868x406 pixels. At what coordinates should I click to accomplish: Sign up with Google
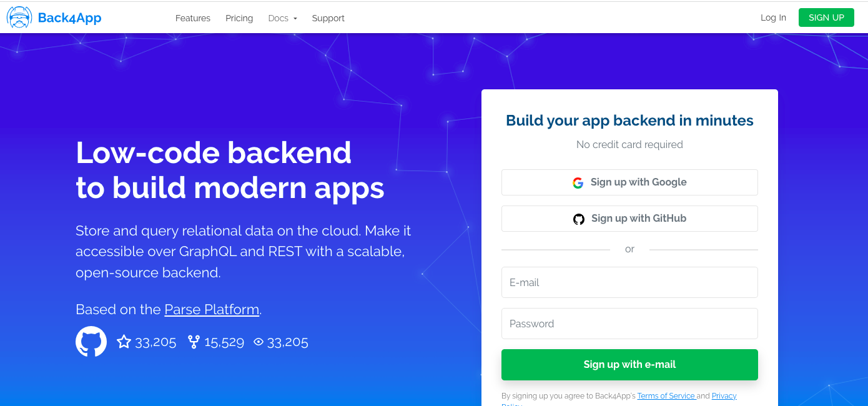click(x=629, y=182)
